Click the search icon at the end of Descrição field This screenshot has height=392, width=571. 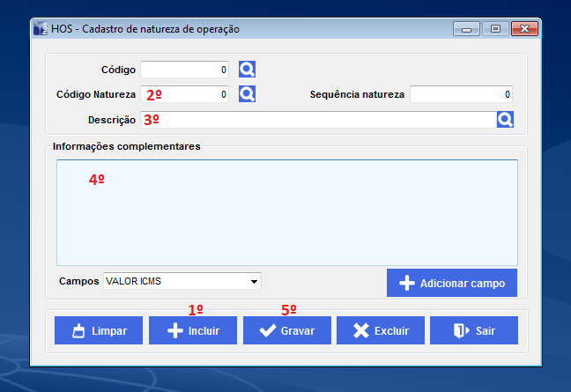505,120
